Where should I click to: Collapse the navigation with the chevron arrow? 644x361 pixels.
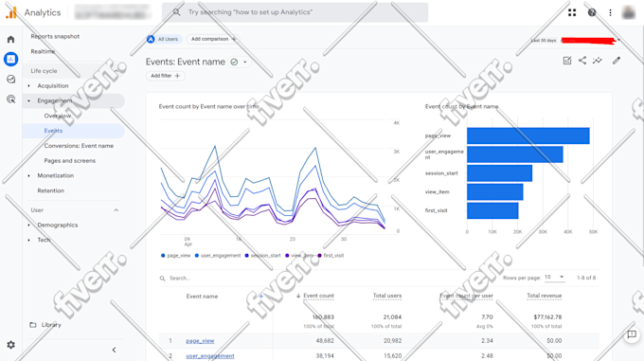coord(115,350)
